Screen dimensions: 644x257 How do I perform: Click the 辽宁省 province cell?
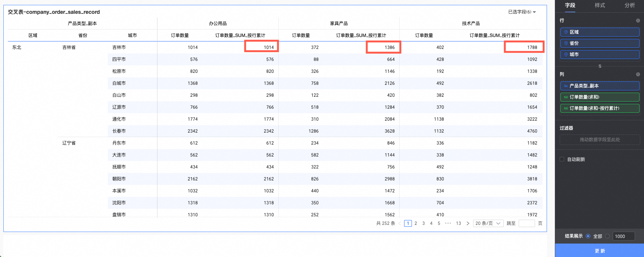pos(69,143)
